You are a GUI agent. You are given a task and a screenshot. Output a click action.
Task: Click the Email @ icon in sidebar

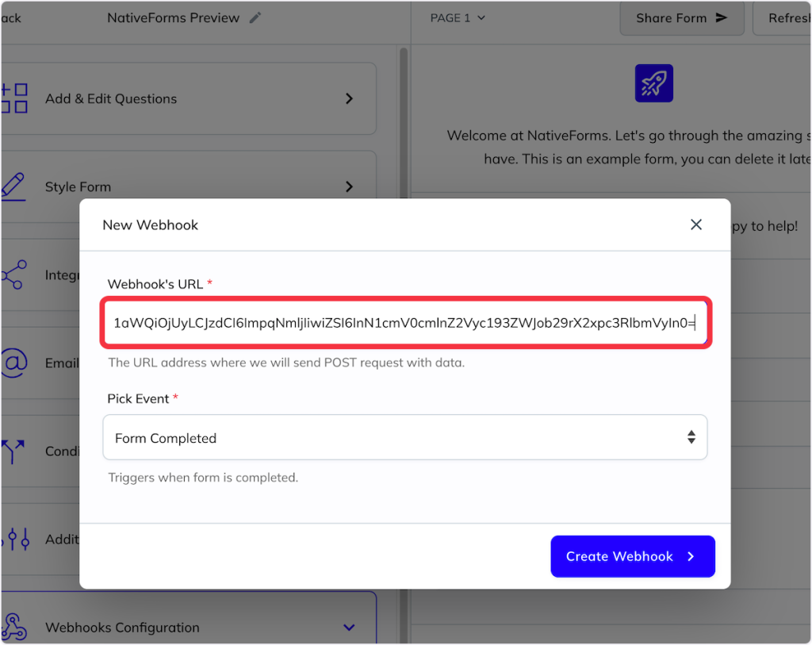[x=13, y=363]
